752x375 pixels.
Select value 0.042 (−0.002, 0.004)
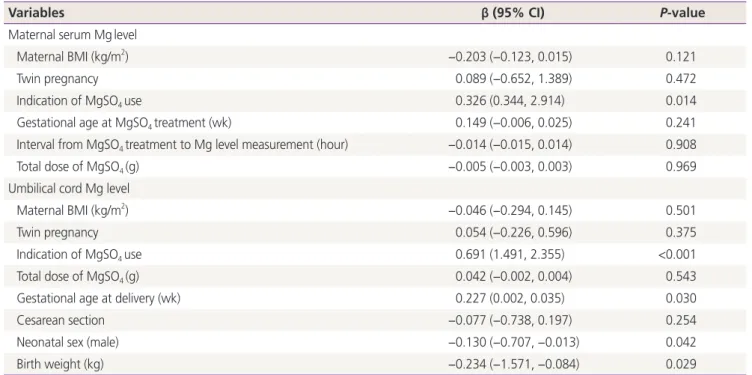(514, 276)
